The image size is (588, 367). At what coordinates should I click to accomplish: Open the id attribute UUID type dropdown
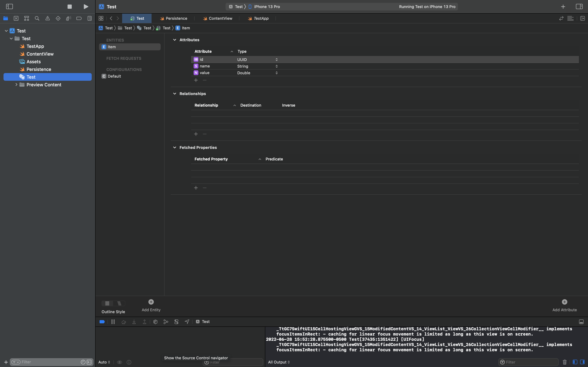[276, 59]
